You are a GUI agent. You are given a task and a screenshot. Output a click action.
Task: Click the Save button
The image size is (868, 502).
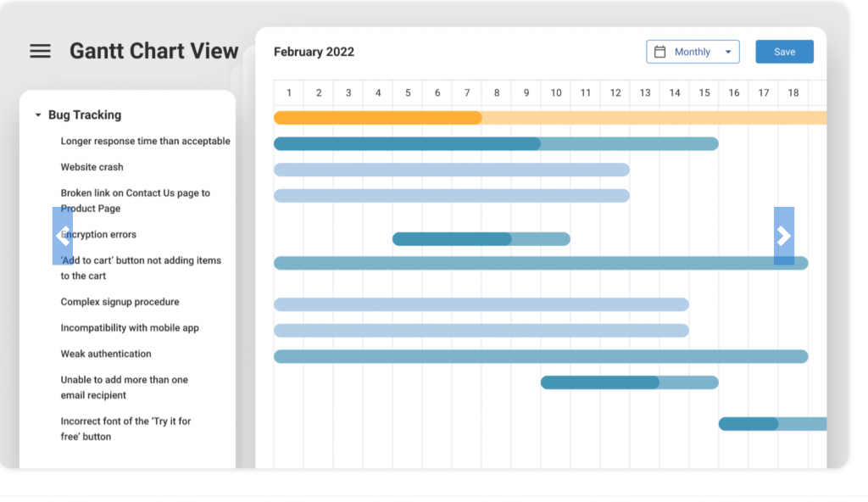coord(784,52)
